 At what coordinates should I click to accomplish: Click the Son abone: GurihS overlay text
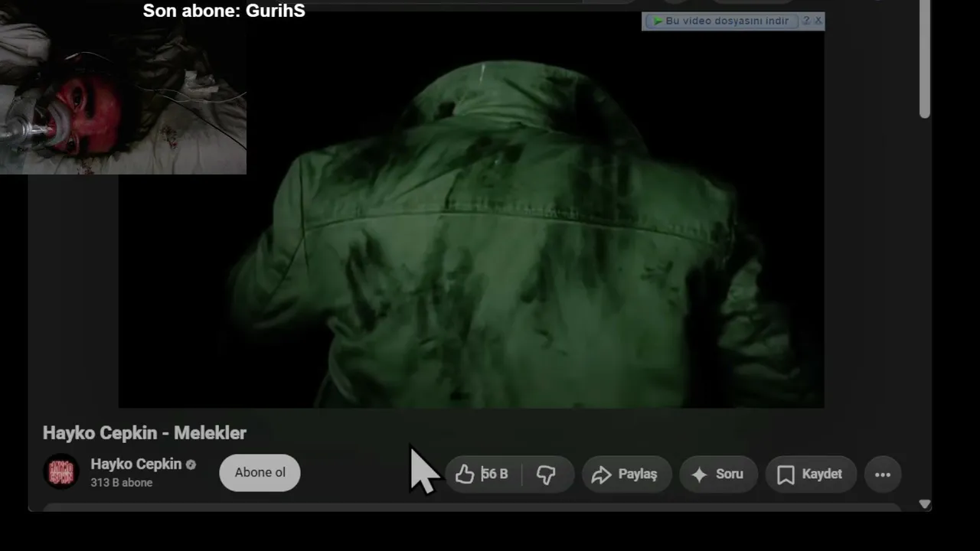(x=224, y=11)
